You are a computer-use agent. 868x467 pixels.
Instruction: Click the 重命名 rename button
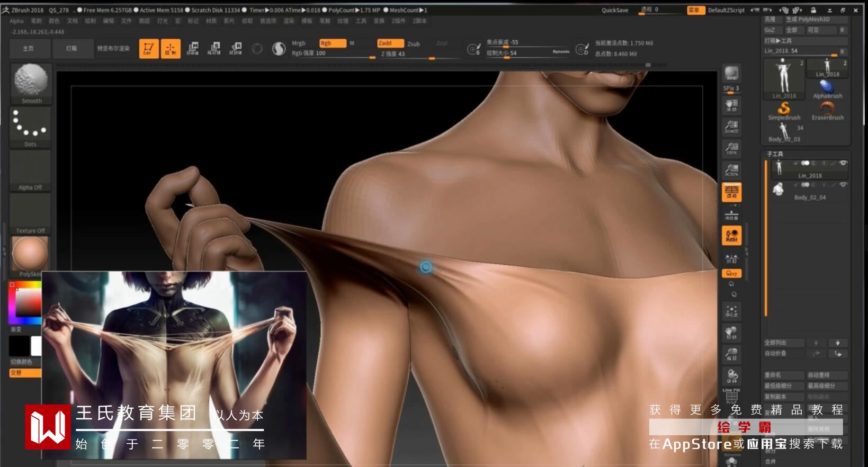(x=784, y=375)
